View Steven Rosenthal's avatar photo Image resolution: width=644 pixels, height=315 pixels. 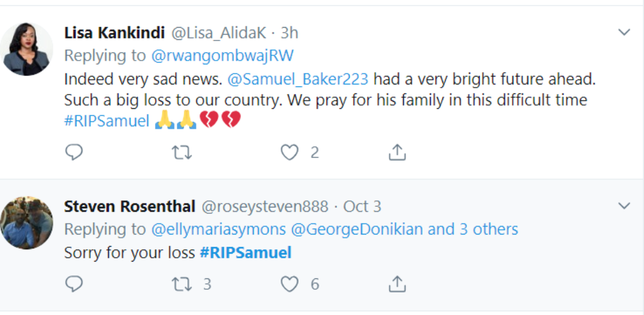[x=26, y=222]
